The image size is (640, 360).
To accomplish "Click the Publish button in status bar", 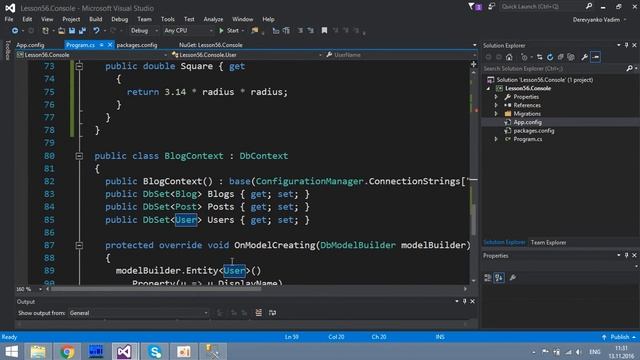I will [x=619, y=337].
